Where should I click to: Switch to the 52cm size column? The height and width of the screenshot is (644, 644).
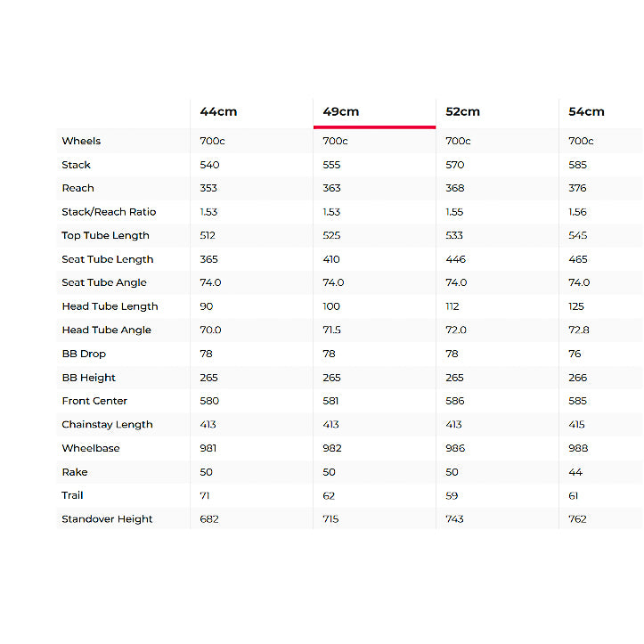pyautogui.click(x=463, y=111)
